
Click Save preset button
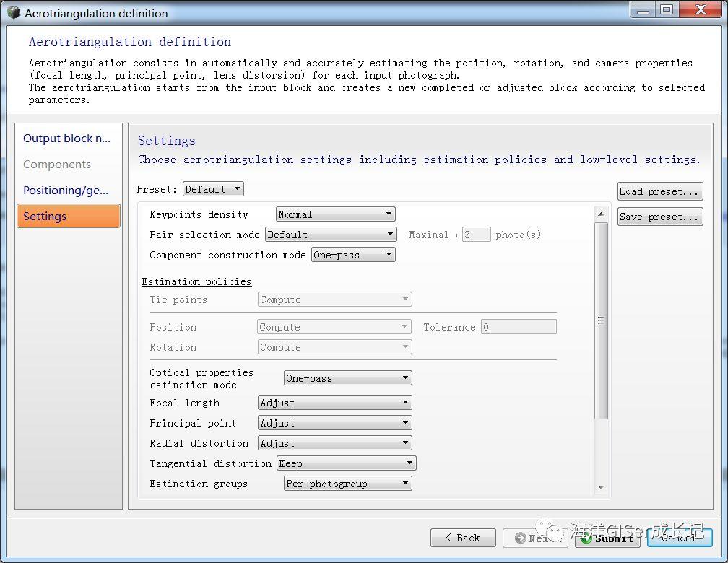click(x=660, y=217)
